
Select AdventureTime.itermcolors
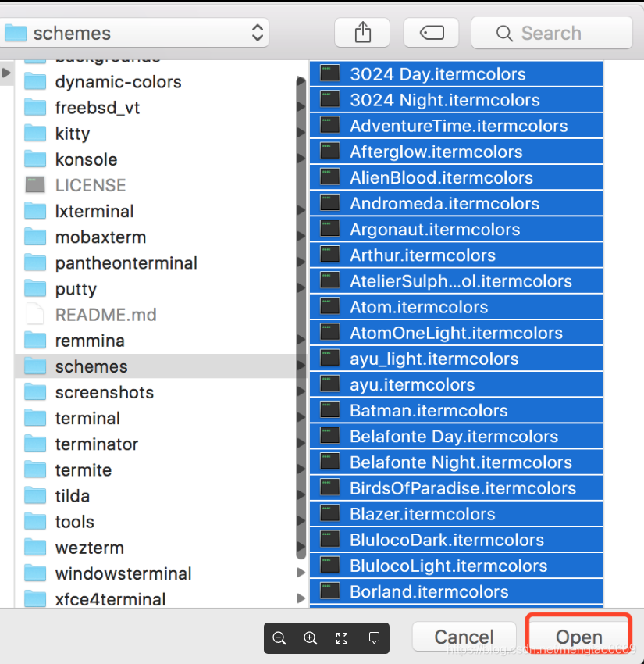click(x=457, y=125)
